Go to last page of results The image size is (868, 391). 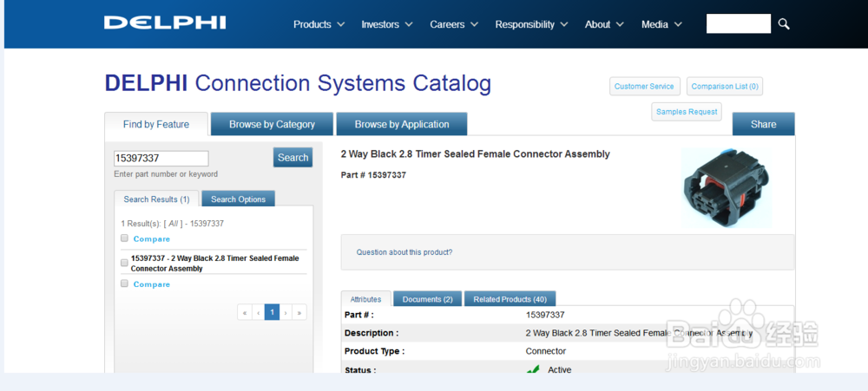(299, 312)
